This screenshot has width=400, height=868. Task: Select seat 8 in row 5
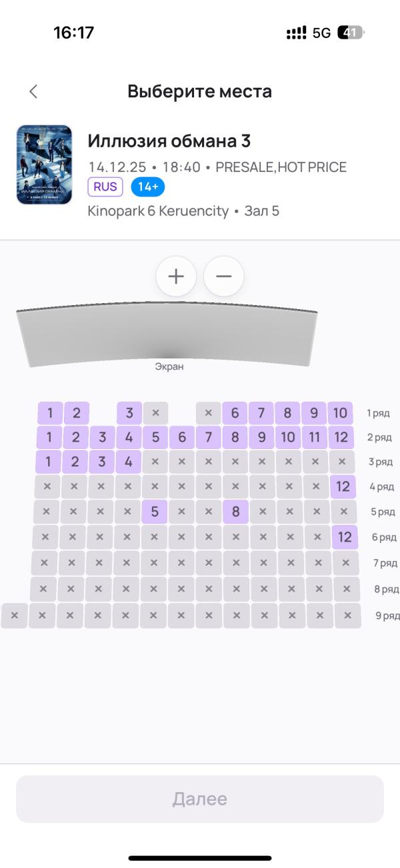(235, 512)
